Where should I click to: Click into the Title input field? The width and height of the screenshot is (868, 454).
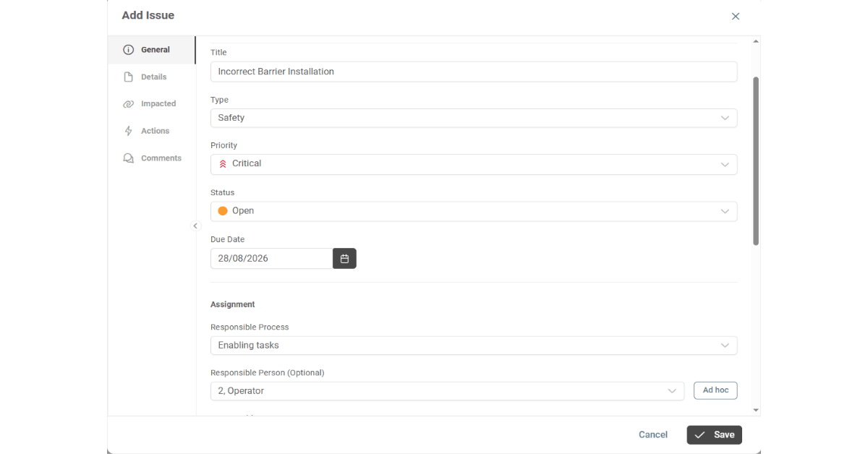[x=474, y=72]
